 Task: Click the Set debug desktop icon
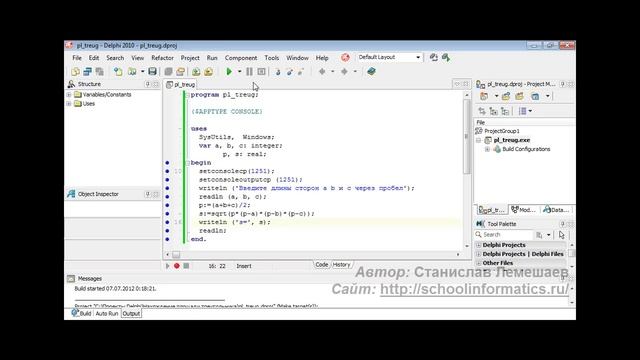[446, 58]
